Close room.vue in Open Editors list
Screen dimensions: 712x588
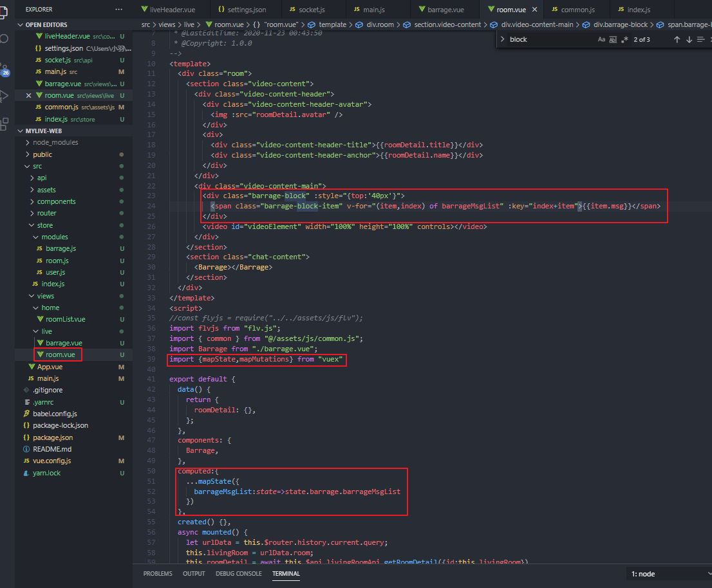tap(28, 95)
